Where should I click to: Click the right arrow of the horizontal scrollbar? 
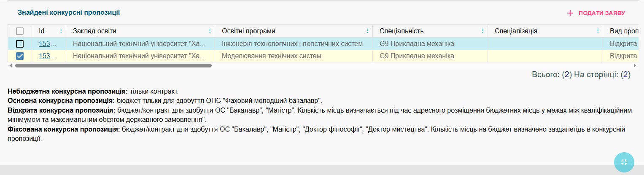(x=635, y=66)
